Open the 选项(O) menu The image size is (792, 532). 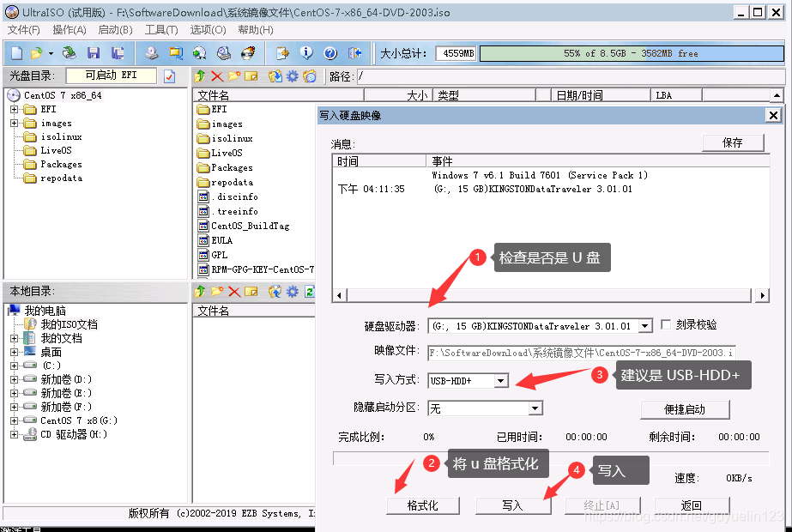(208, 30)
